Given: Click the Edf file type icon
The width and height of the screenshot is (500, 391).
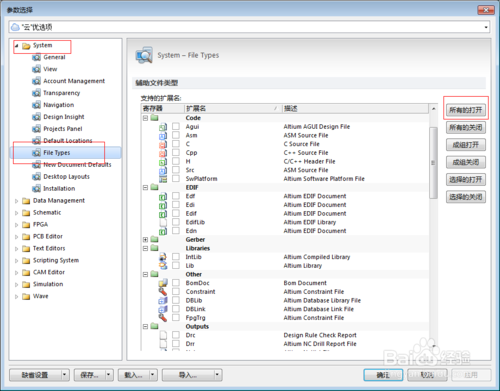Looking at the screenshot, I should (163, 196).
